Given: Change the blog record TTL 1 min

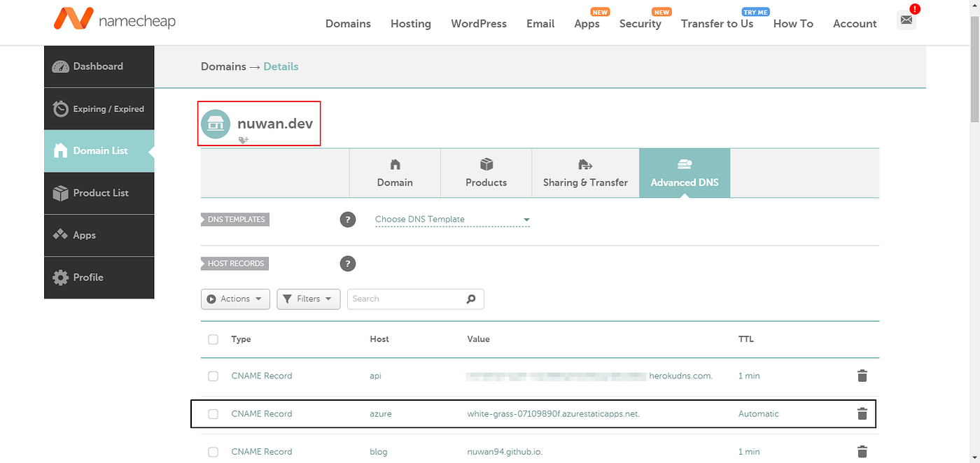Looking at the screenshot, I should 749,451.
